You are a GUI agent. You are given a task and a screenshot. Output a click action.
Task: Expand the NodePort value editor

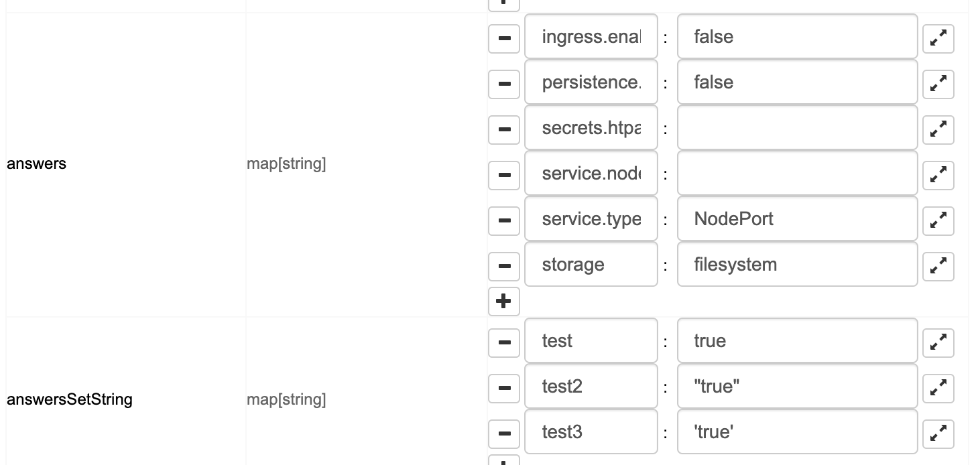938,220
